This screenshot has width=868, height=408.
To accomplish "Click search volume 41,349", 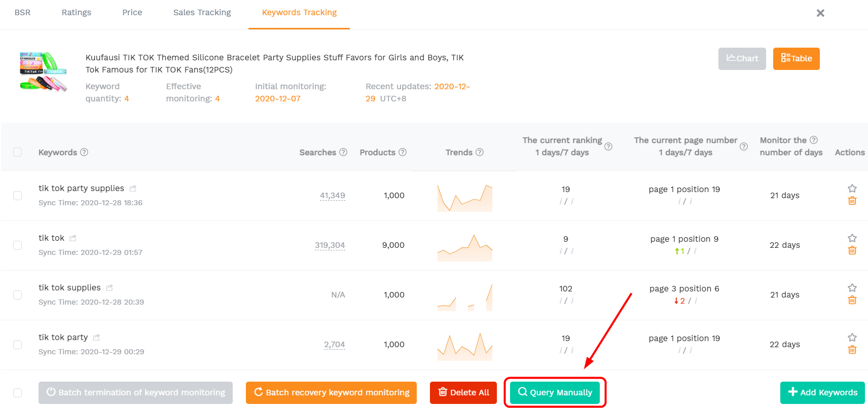I will pos(333,196).
